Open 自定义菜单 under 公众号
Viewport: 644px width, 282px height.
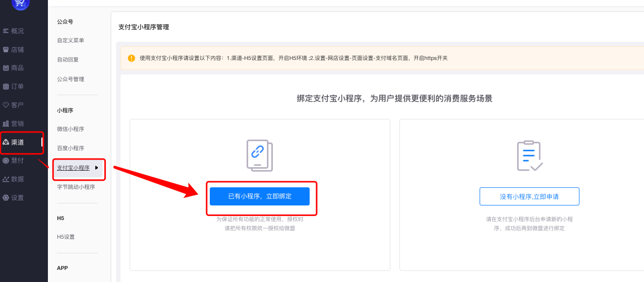tap(71, 40)
